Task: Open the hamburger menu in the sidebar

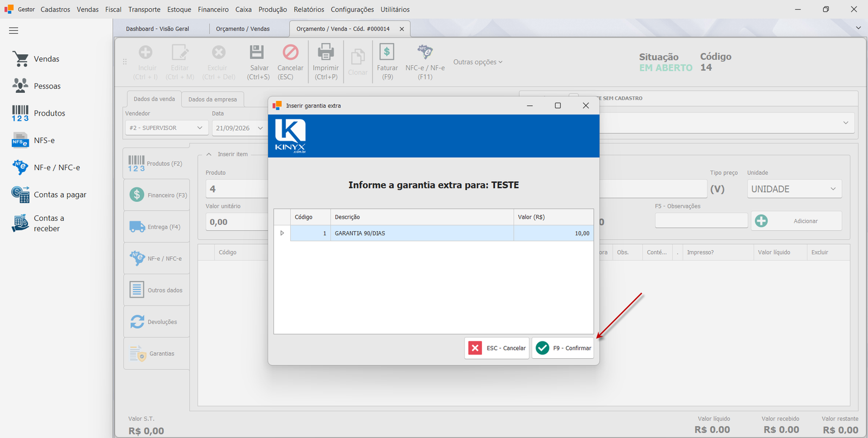Action: [x=14, y=31]
